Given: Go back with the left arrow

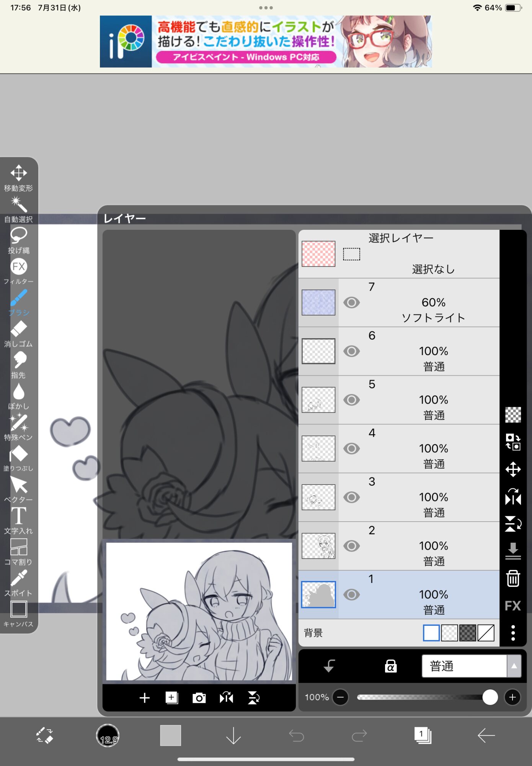Looking at the screenshot, I should pos(486,735).
